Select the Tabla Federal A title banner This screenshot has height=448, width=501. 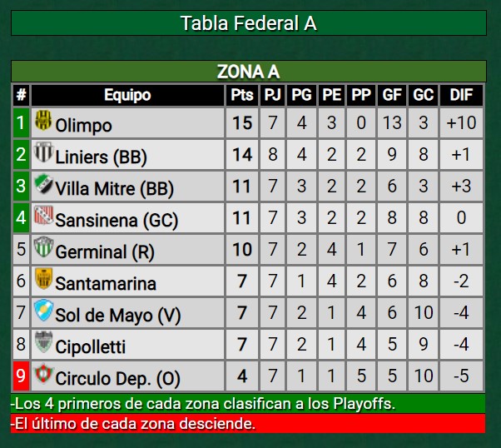pyautogui.click(x=248, y=22)
